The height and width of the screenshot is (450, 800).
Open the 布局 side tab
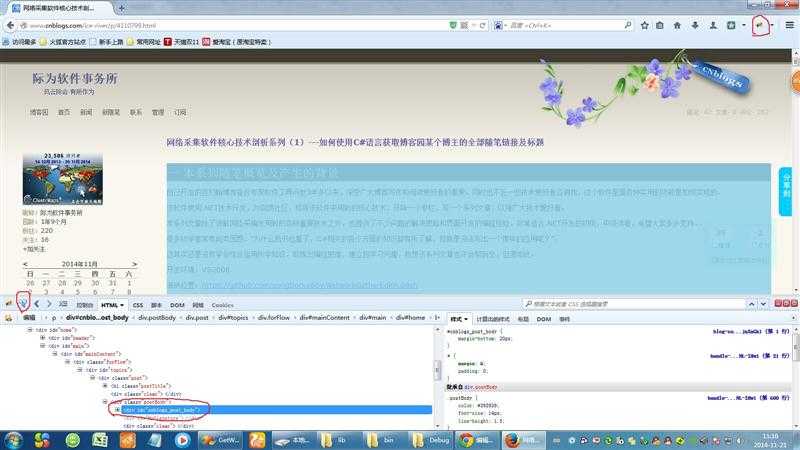point(523,319)
